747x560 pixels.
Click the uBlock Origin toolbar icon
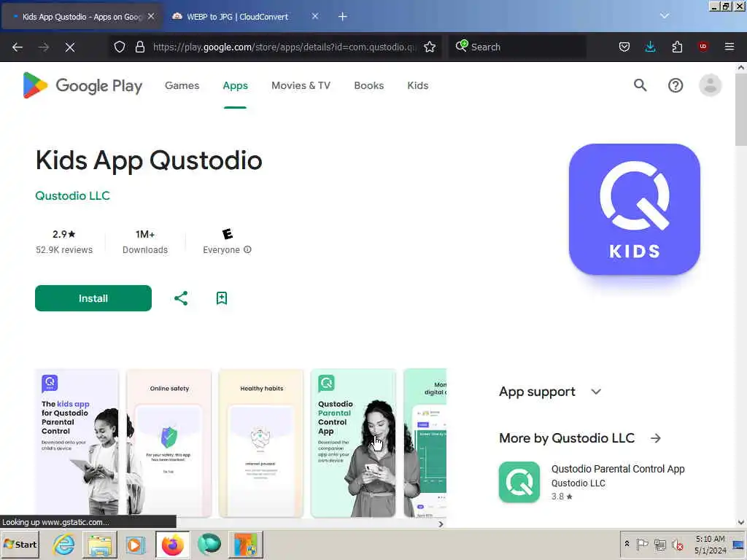pos(703,47)
